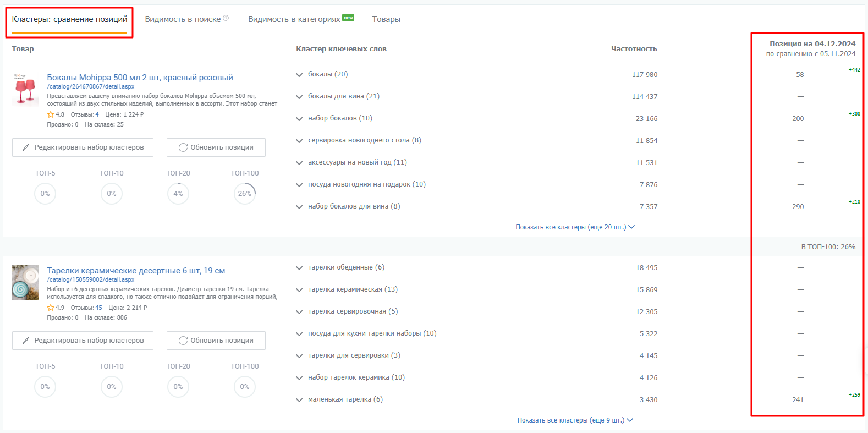Show all clusters (еще 20 шт.)
The image size is (868, 433).
click(575, 227)
